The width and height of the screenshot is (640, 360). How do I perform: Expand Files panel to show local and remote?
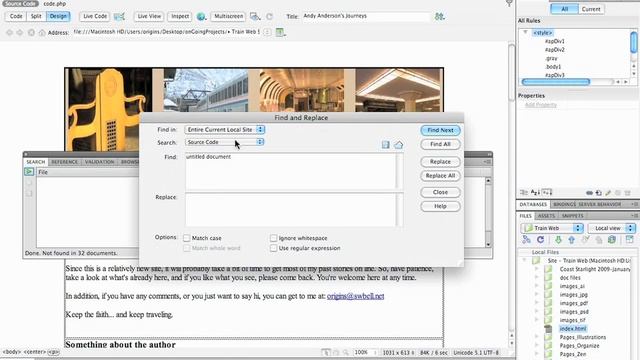point(629,240)
